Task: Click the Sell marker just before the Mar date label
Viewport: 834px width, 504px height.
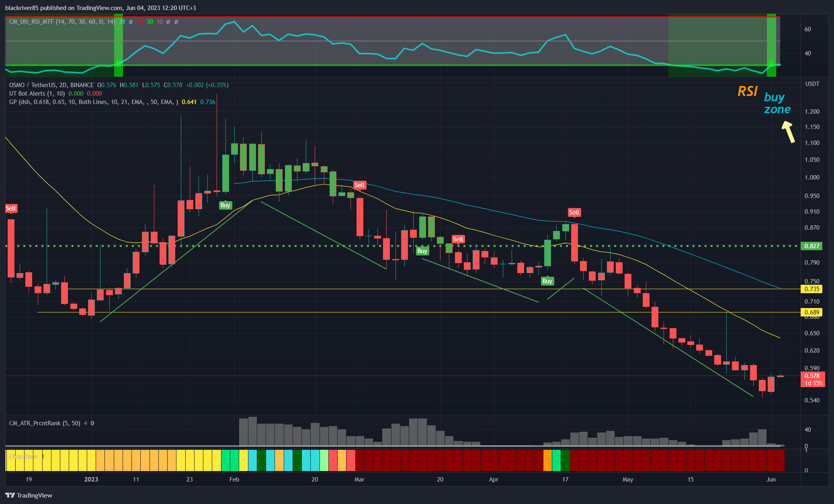Action: (x=359, y=185)
